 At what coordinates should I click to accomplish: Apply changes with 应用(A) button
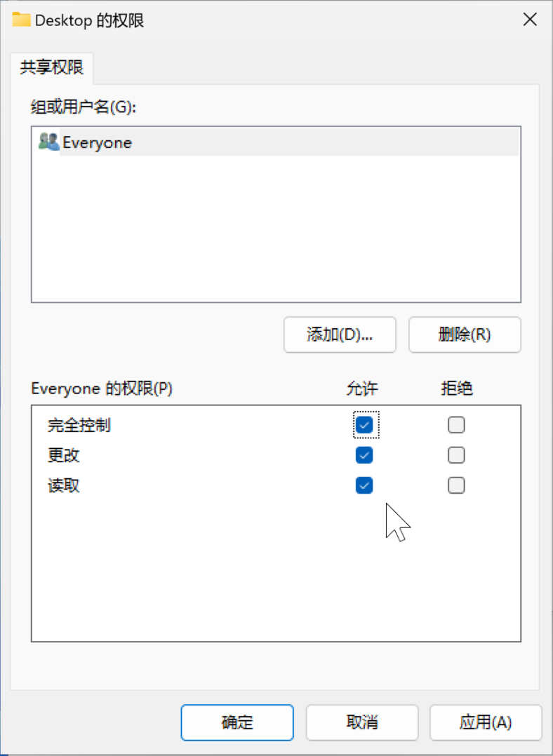[486, 722]
